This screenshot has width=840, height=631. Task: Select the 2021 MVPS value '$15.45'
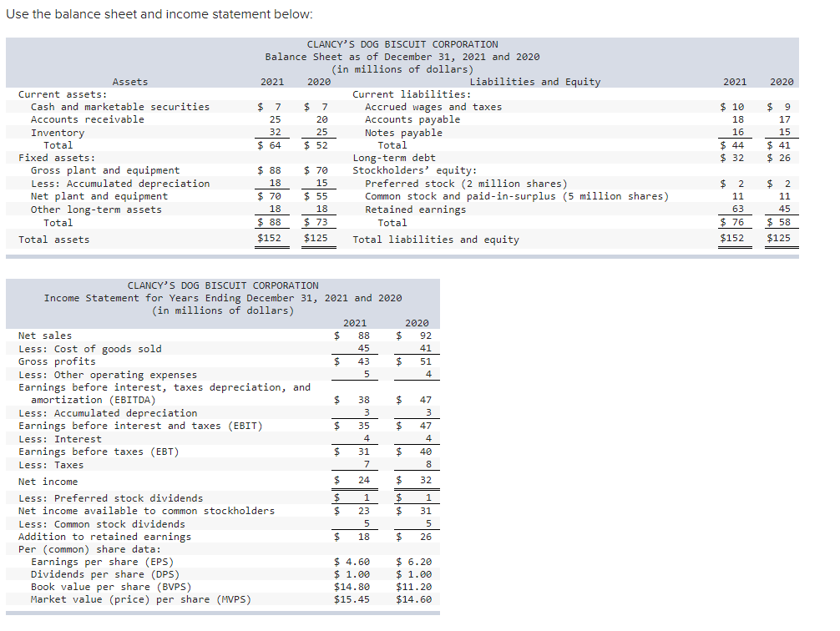pyautogui.click(x=352, y=598)
